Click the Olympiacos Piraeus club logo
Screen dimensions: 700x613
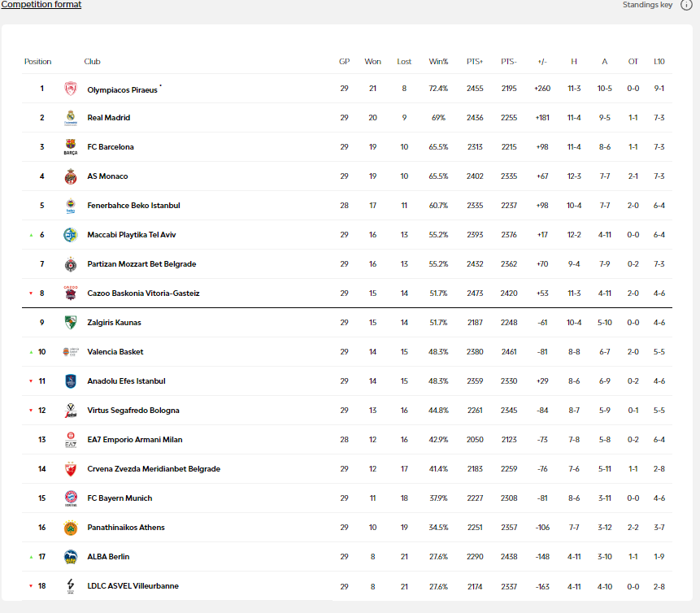(x=71, y=89)
